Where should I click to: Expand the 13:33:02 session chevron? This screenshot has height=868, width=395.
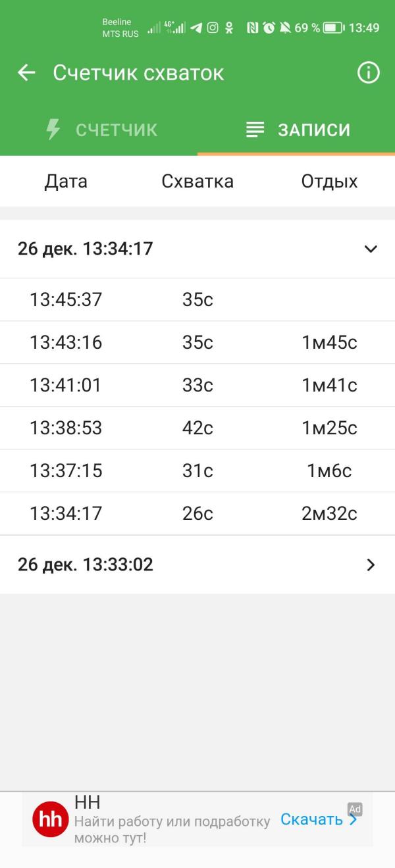coord(371,565)
